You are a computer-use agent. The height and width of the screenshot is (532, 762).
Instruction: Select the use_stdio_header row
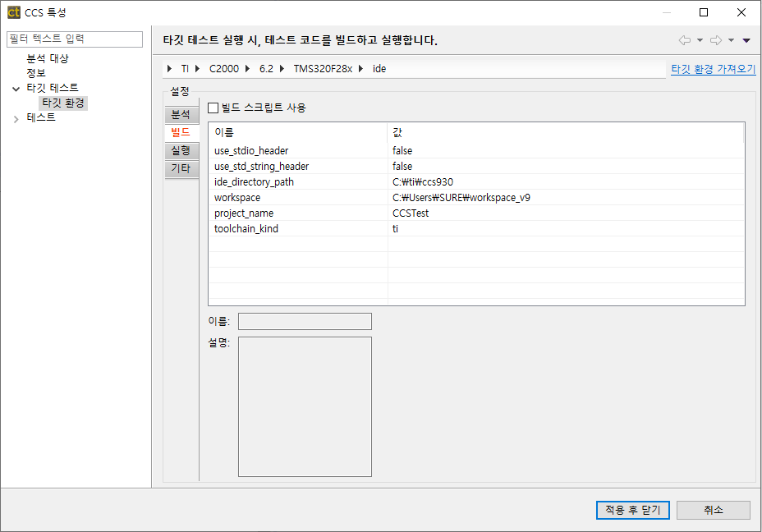pos(476,150)
